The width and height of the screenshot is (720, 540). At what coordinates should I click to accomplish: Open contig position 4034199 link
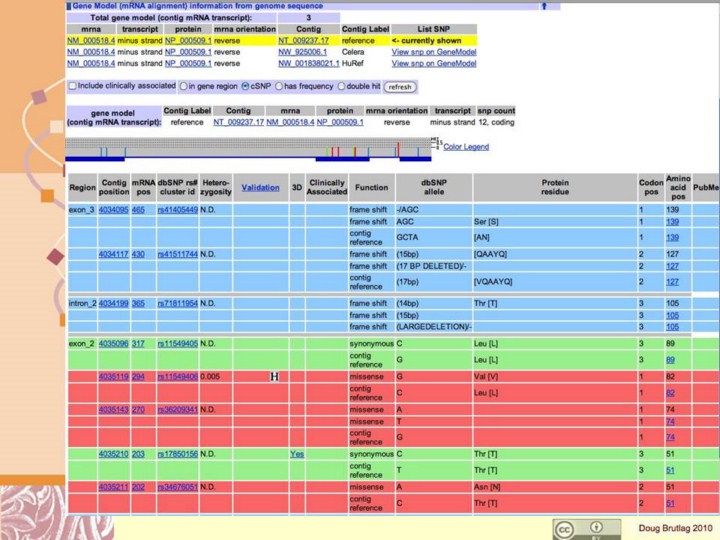click(x=113, y=303)
